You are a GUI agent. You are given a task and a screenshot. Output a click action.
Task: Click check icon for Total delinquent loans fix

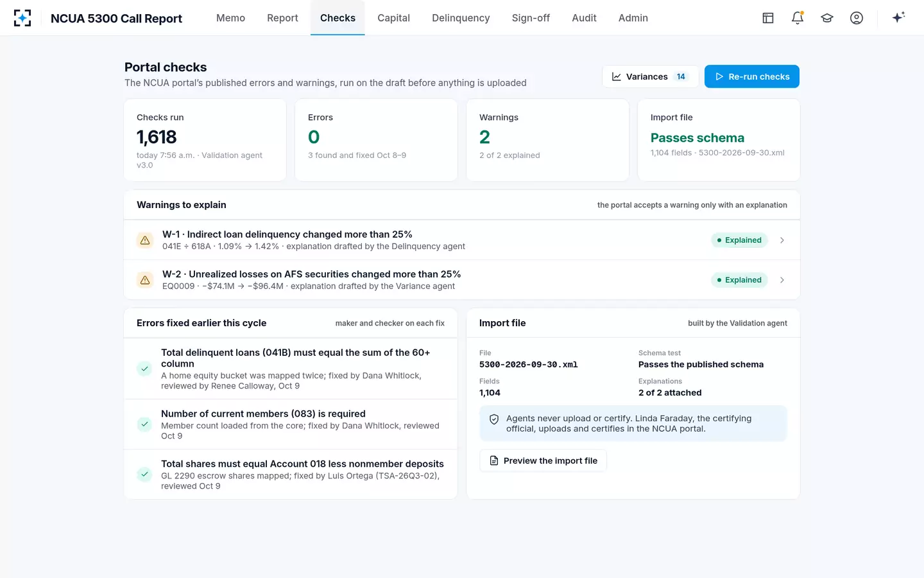[144, 369]
